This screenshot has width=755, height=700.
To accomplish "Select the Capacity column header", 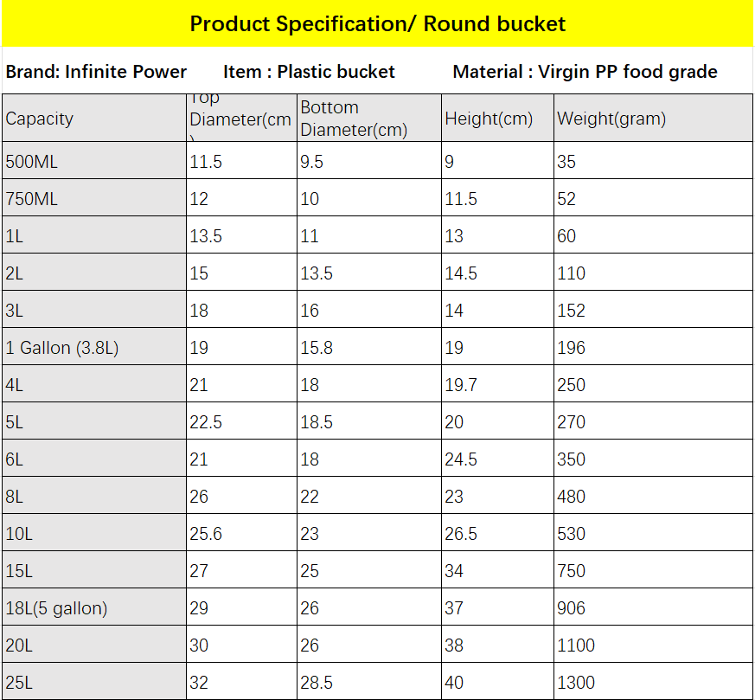I will pyautogui.click(x=94, y=118).
